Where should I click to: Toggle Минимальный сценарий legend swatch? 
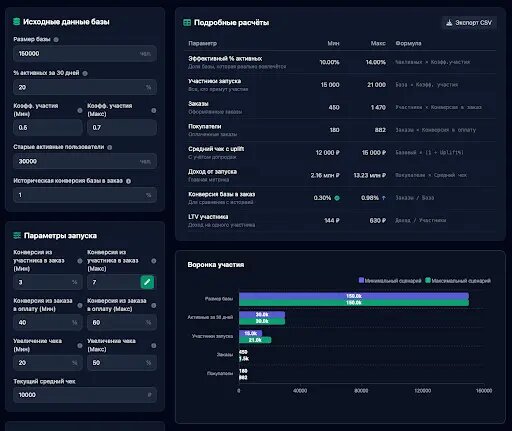tap(361, 280)
